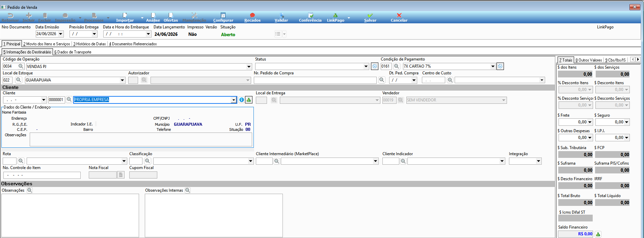Expand the Data Emissão date dropdown
This screenshot has height=238, width=644.
point(61,34)
